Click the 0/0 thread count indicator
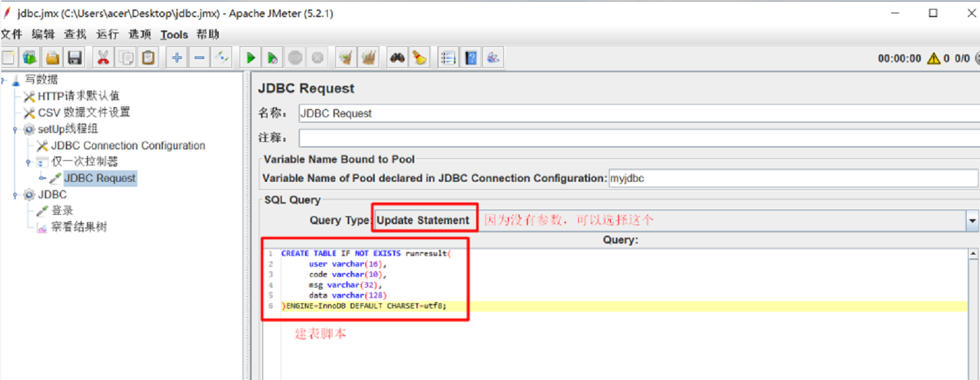The height and width of the screenshot is (380, 980). click(962, 59)
